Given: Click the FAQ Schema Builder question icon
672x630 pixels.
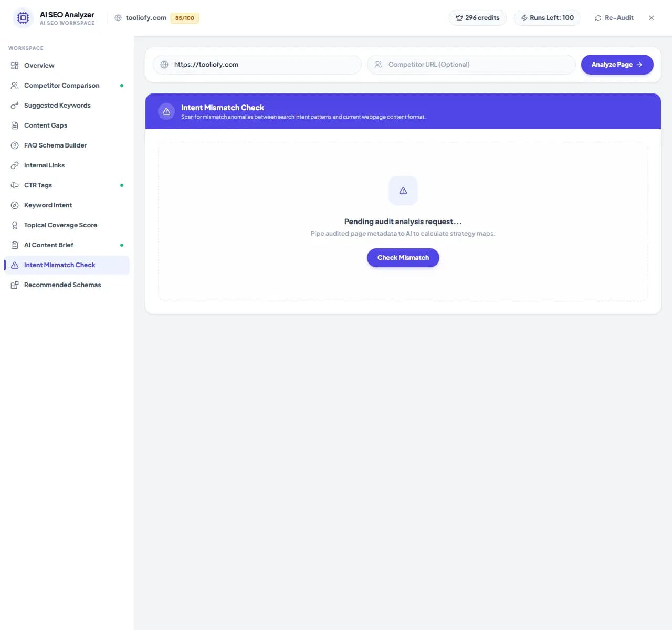Looking at the screenshot, I should [15, 145].
